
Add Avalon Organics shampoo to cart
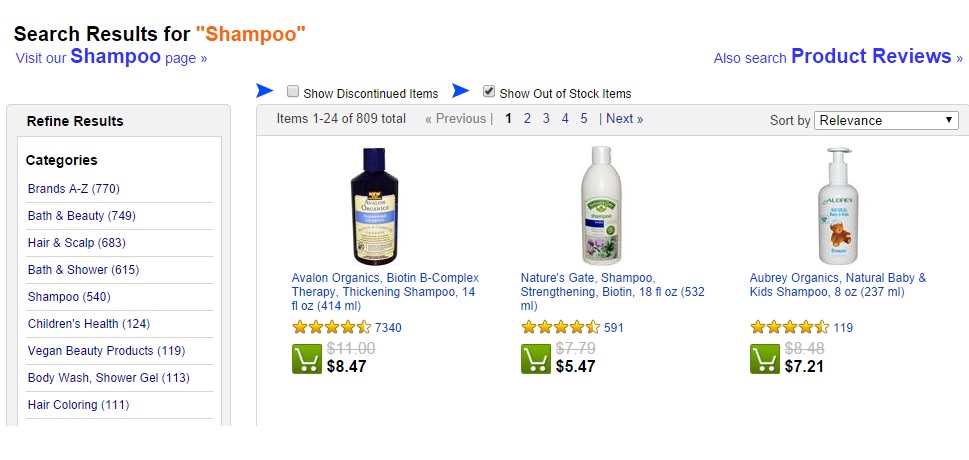point(307,359)
